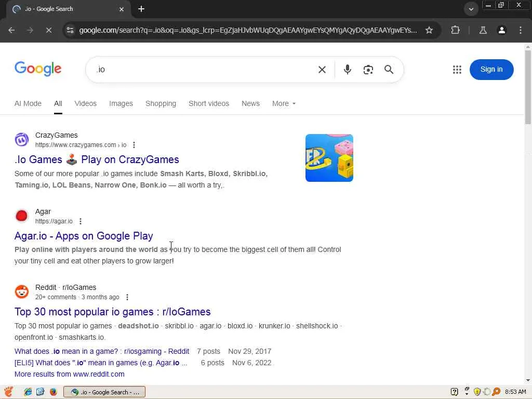Open Chrome Labs flask icon
Viewport: 532px width, 399px height.
tap(483, 30)
